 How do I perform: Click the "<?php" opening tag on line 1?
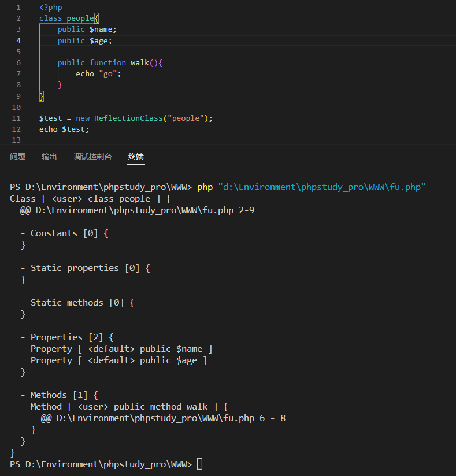coord(50,8)
